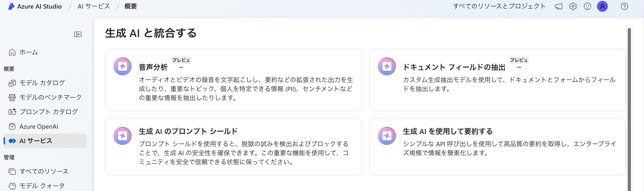Open ドキュメント フィールドの抽出 card
Viewport: 644px width, 191px height.
[497, 80]
